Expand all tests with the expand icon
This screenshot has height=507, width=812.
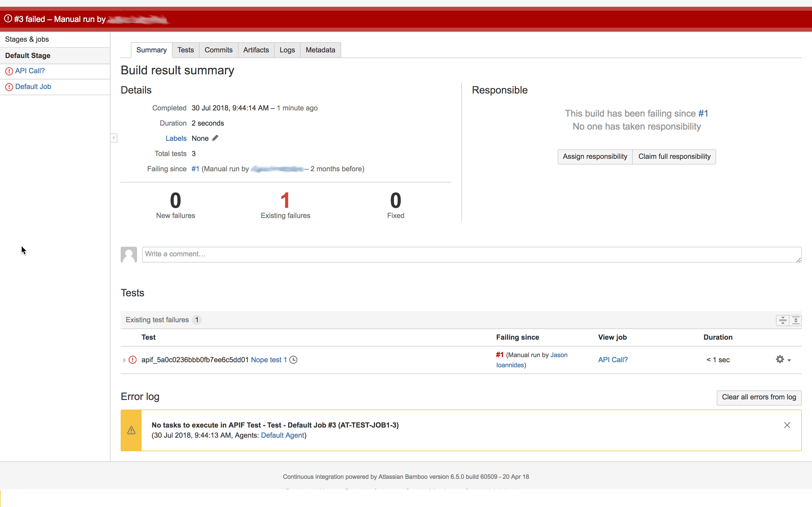pos(796,320)
